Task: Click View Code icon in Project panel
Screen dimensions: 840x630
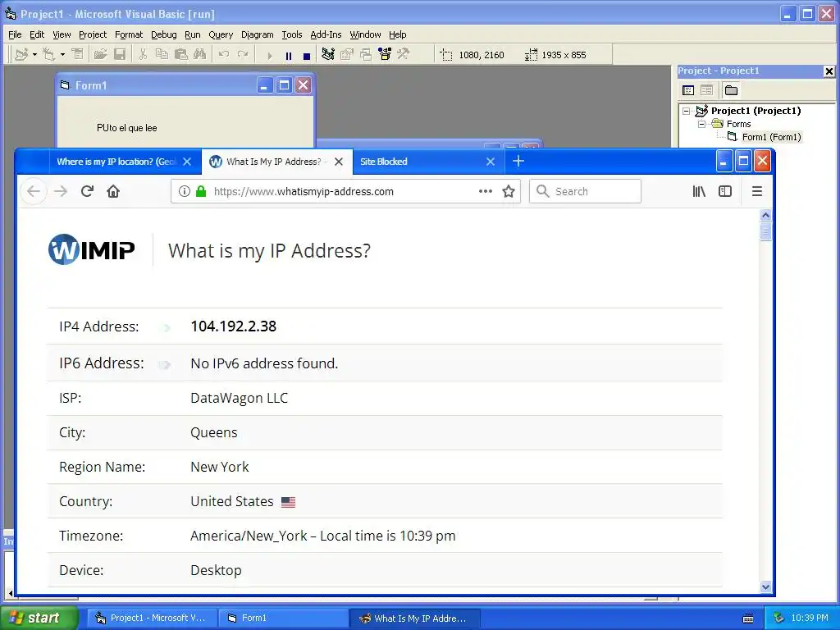Action: coord(688,90)
